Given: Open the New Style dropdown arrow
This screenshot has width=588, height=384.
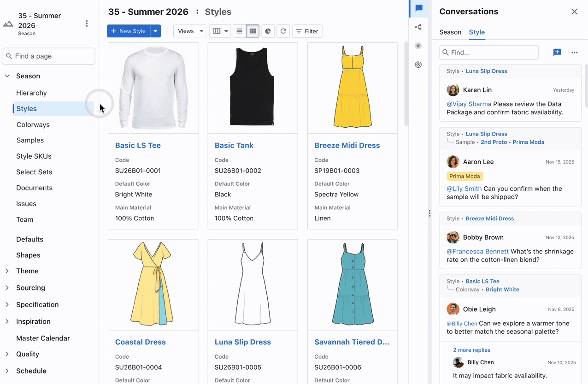Looking at the screenshot, I should pos(155,31).
